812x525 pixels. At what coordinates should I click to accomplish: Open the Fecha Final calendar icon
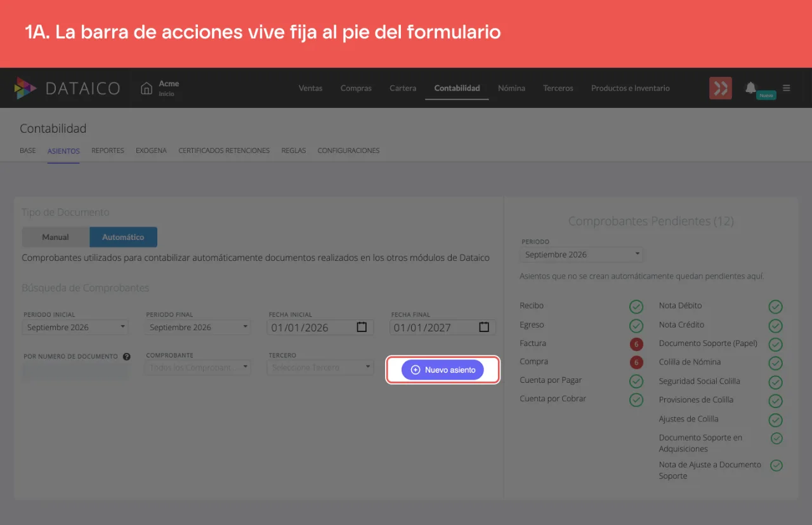484,327
